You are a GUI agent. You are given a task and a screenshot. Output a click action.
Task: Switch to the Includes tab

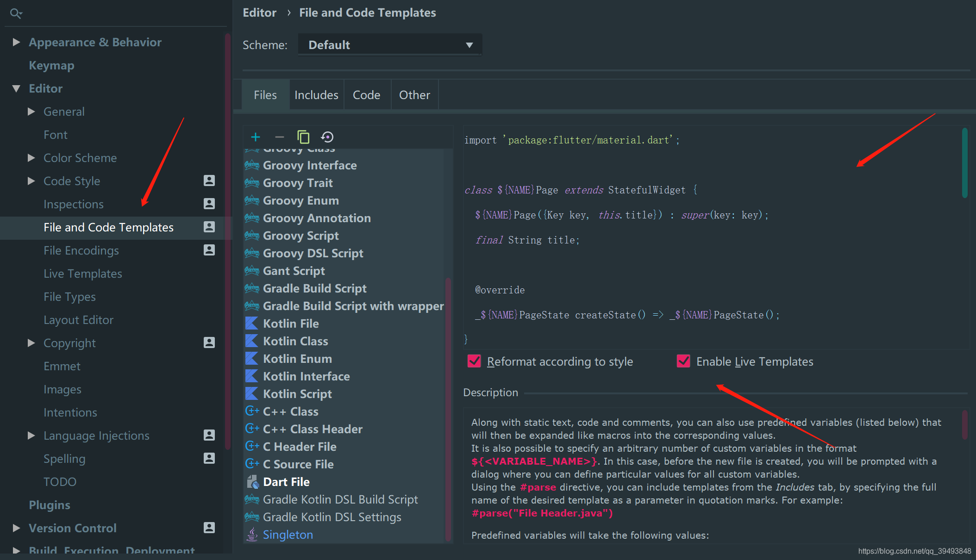(317, 95)
